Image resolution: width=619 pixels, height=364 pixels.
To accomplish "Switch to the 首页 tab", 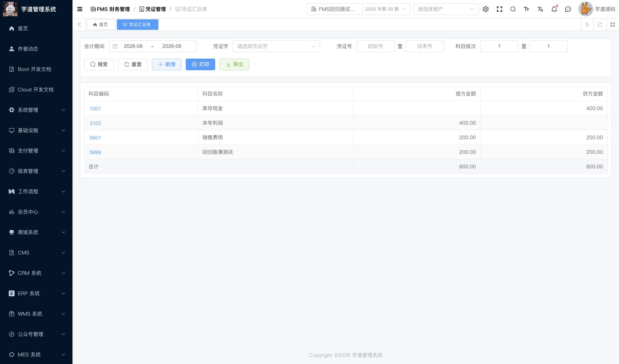I will 101,25.
